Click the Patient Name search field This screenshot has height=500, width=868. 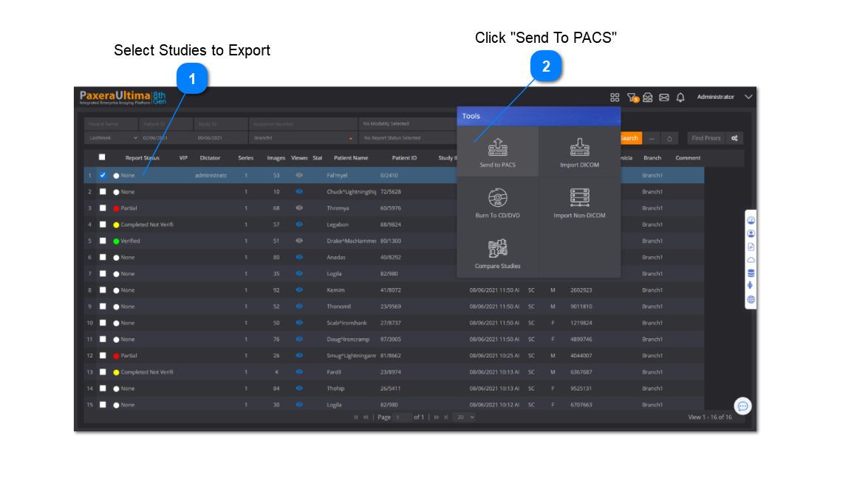point(111,124)
